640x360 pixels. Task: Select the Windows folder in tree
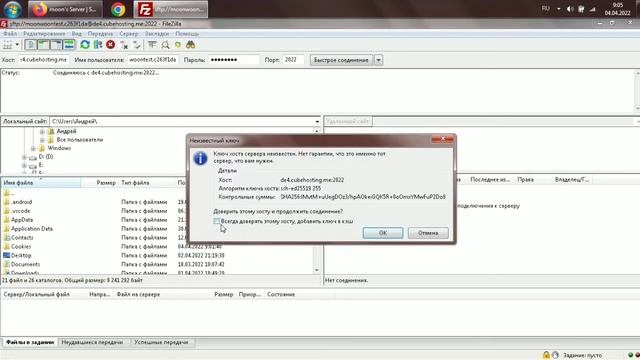(x=59, y=148)
